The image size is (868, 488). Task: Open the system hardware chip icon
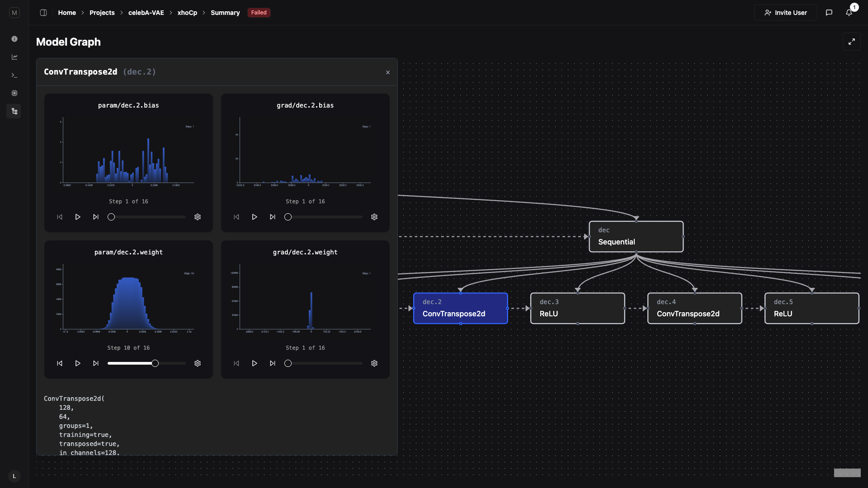(x=14, y=93)
